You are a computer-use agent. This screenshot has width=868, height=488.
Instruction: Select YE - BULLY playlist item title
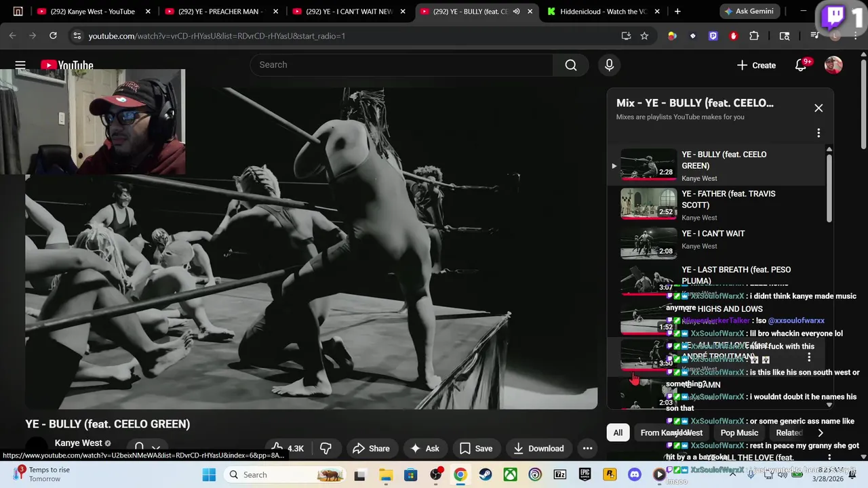click(x=724, y=160)
